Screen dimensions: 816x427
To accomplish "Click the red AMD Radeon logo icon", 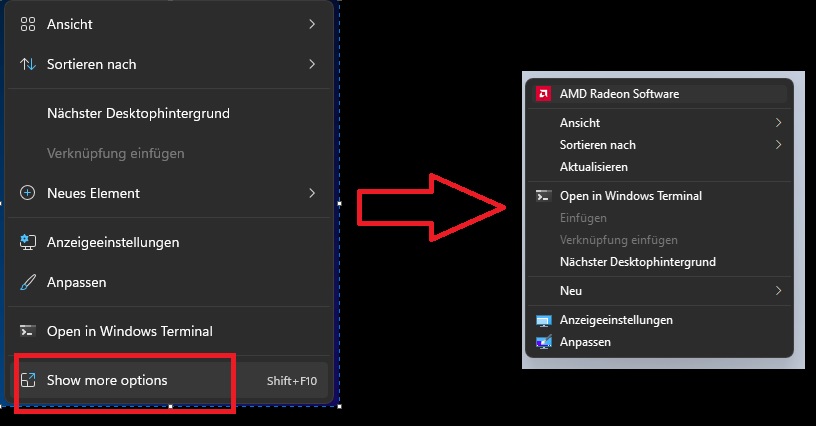I will [x=543, y=94].
